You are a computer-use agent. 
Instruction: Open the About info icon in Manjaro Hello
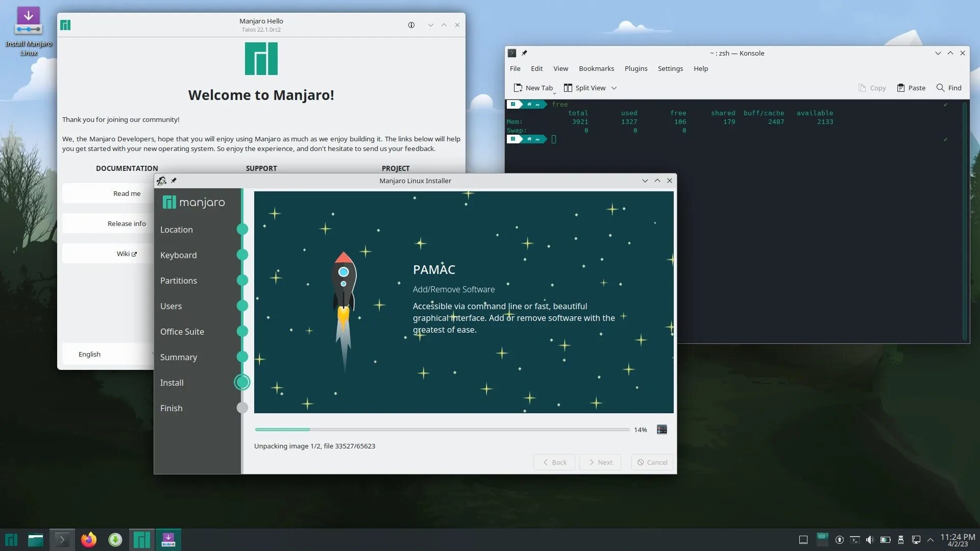click(x=411, y=25)
